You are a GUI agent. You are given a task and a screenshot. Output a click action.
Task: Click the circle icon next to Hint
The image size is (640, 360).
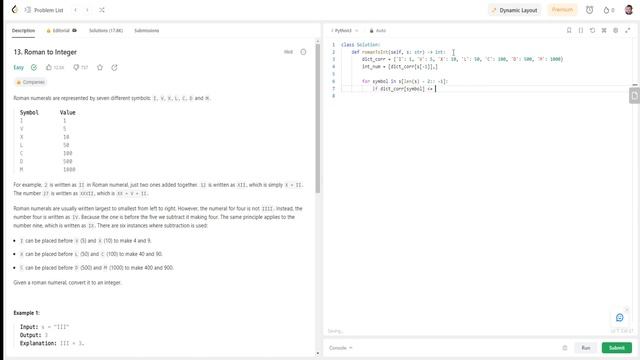pos(303,52)
